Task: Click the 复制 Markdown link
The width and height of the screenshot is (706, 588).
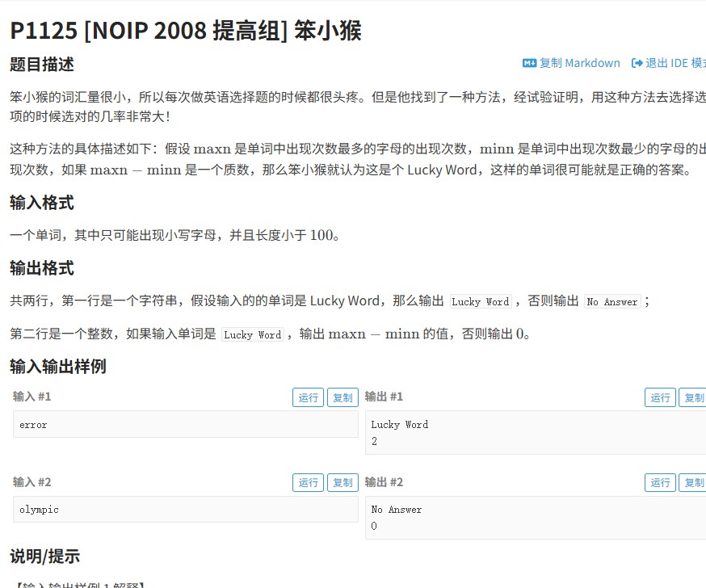Action: (571, 63)
